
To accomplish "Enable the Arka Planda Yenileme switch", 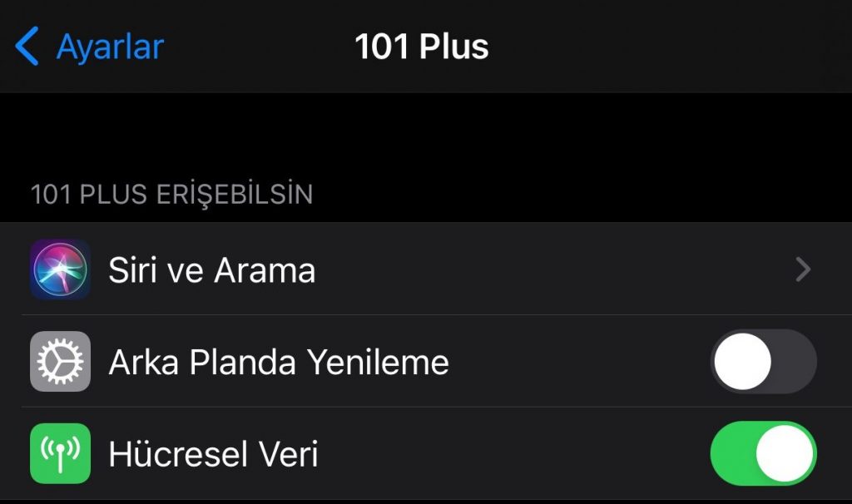I will 764,361.
